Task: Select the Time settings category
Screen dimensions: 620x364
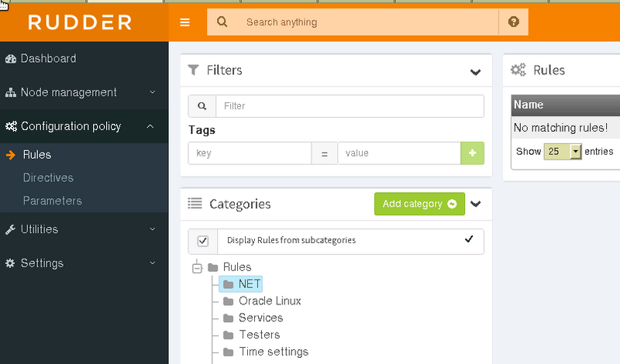Action: coord(274,352)
